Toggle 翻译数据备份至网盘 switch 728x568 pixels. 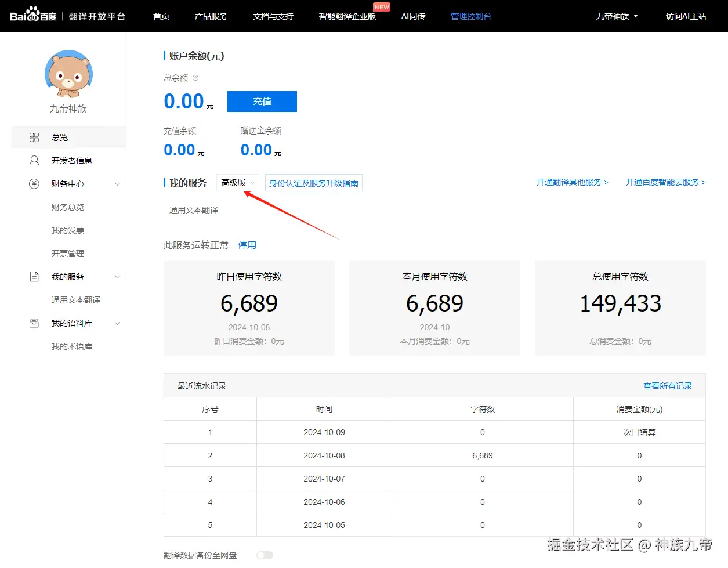[265, 555]
